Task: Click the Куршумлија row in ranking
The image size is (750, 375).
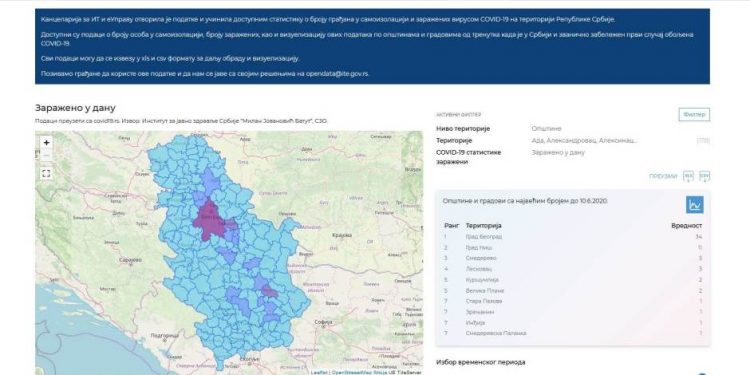Action: (x=573, y=280)
